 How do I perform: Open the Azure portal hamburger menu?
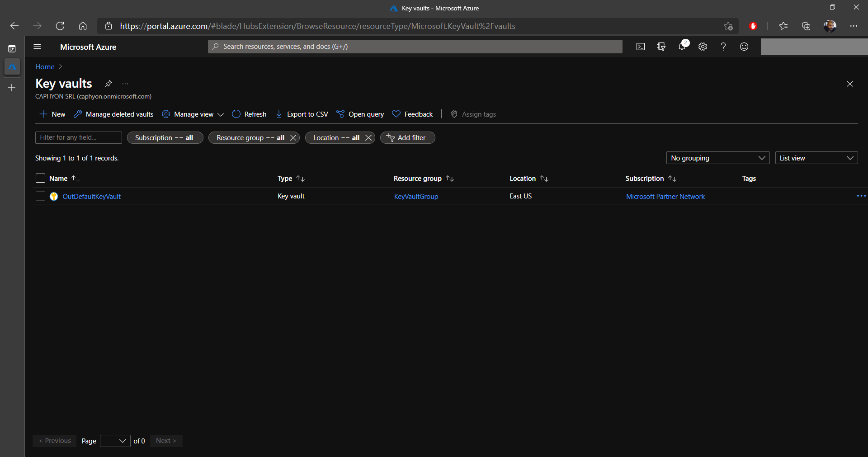[x=38, y=47]
